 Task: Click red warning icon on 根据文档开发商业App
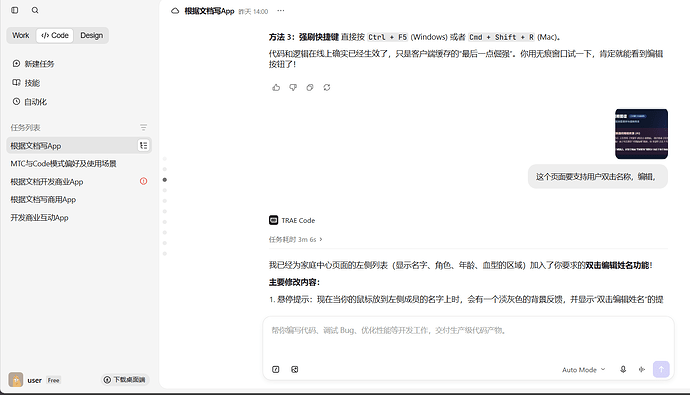[x=143, y=181]
